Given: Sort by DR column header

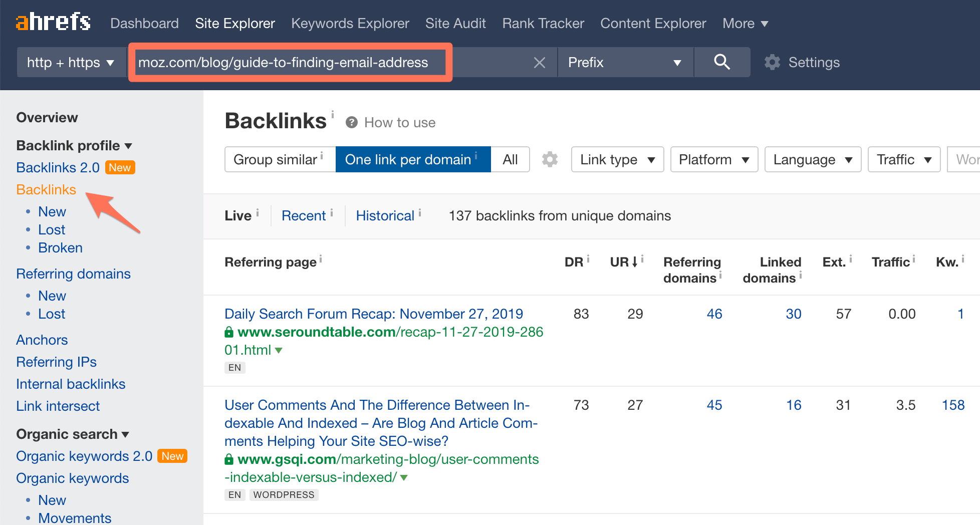Looking at the screenshot, I should pyautogui.click(x=574, y=262).
